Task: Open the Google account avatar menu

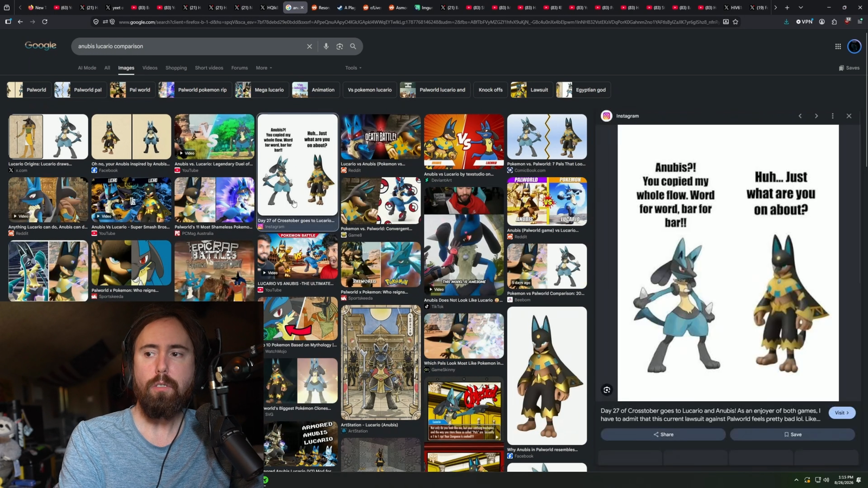Action: (854, 47)
